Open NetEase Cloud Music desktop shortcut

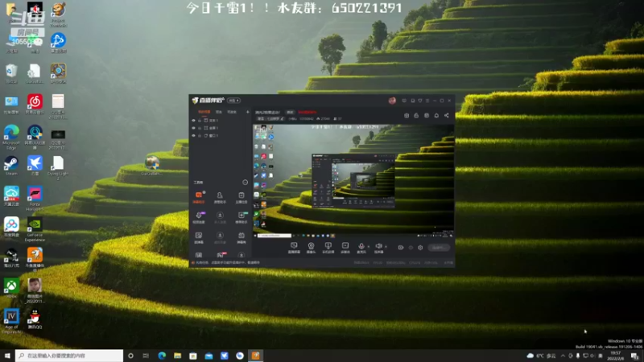coord(35,105)
